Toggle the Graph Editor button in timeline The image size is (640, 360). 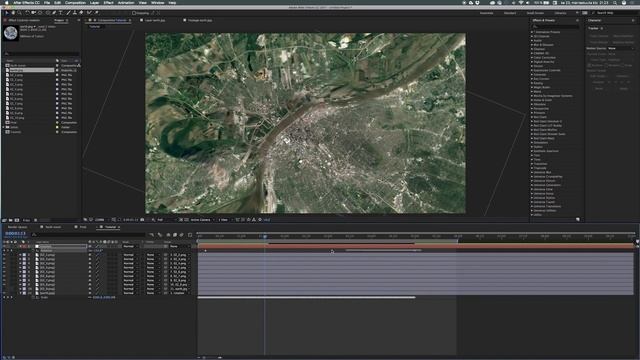pos(190,235)
